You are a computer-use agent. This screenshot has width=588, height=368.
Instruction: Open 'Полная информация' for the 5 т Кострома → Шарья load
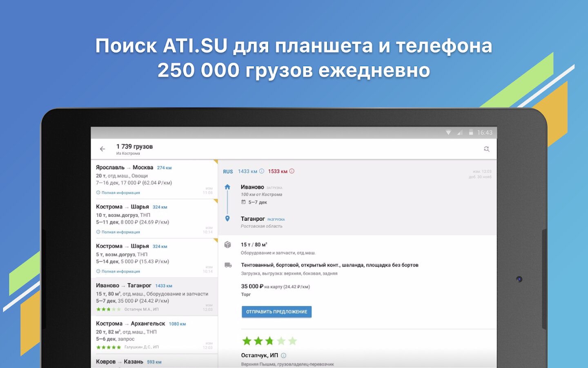(x=118, y=271)
